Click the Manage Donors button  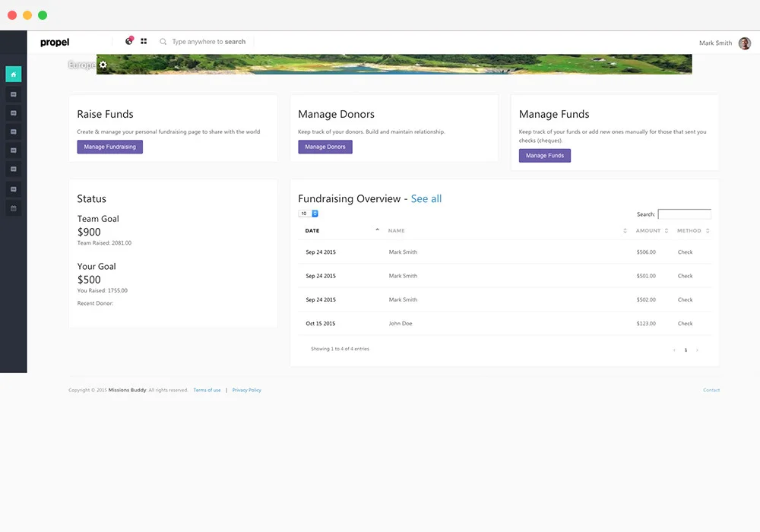(325, 147)
